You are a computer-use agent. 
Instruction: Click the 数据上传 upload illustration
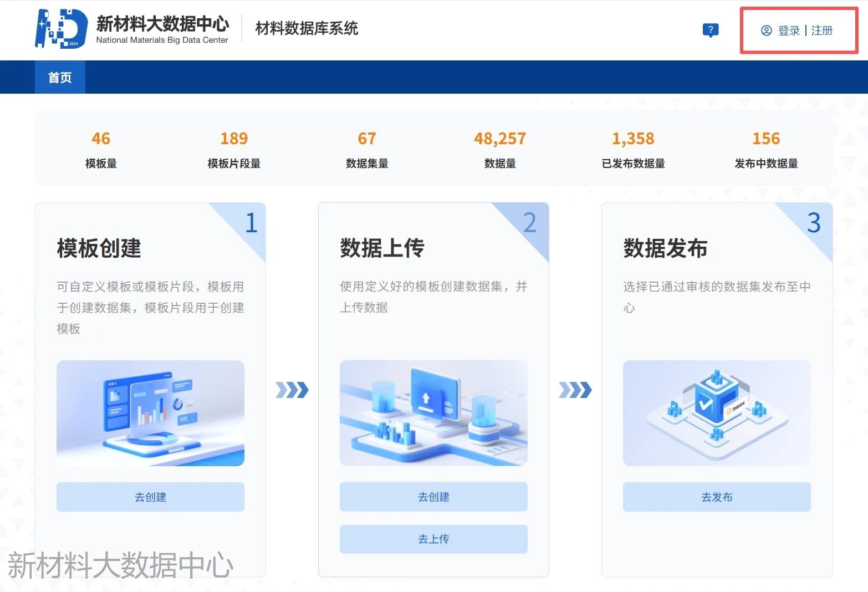(433, 413)
